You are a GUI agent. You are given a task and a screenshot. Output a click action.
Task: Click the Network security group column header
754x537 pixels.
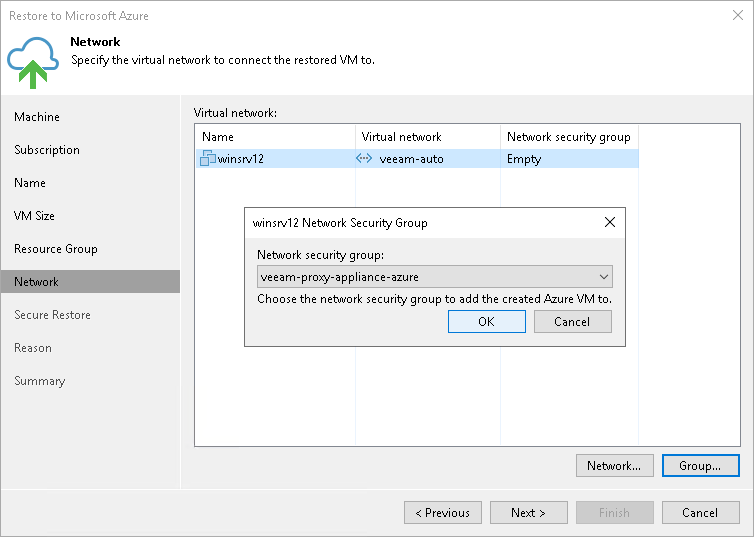569,137
